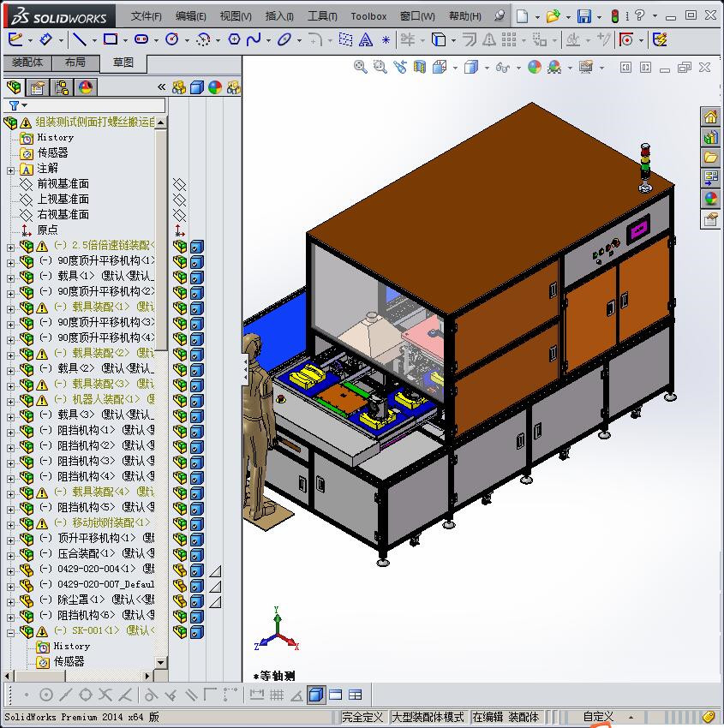Toggle hide/show for 阻挡机构<1> row
Image resolution: width=724 pixels, height=728 pixels.
click(179, 432)
